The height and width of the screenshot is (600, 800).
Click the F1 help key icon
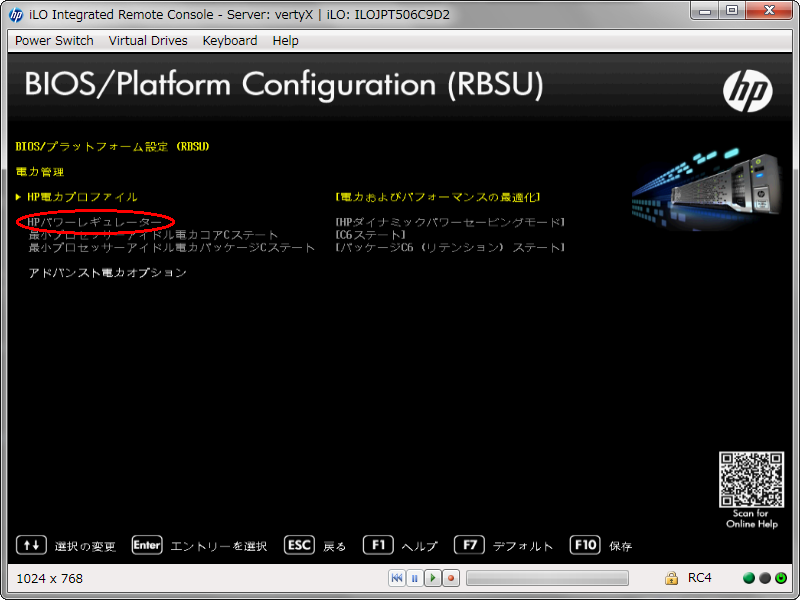pos(377,545)
